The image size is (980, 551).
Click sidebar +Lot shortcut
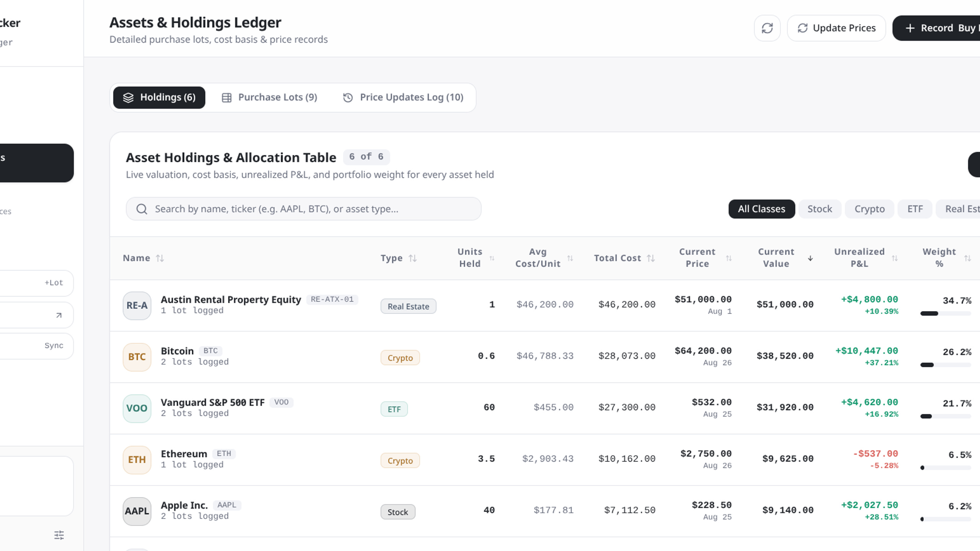click(54, 283)
